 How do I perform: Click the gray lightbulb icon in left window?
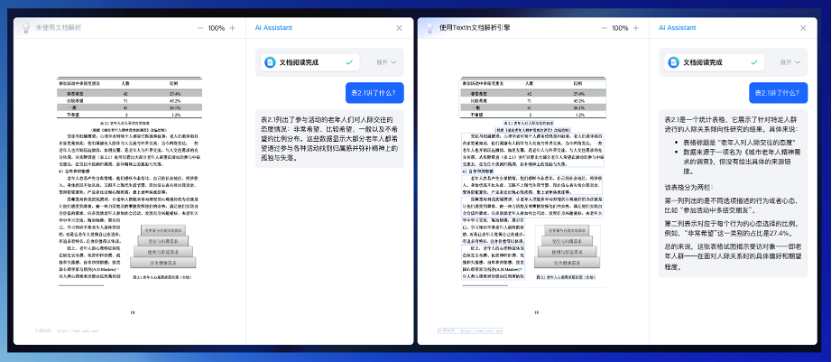25,28
